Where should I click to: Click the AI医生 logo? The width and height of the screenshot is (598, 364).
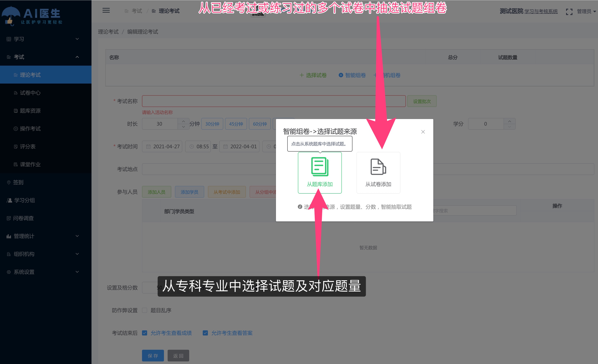(x=32, y=16)
